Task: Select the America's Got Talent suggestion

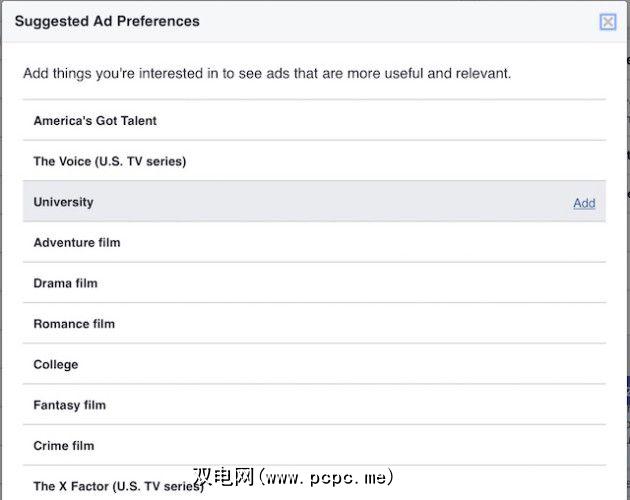Action: [95, 121]
